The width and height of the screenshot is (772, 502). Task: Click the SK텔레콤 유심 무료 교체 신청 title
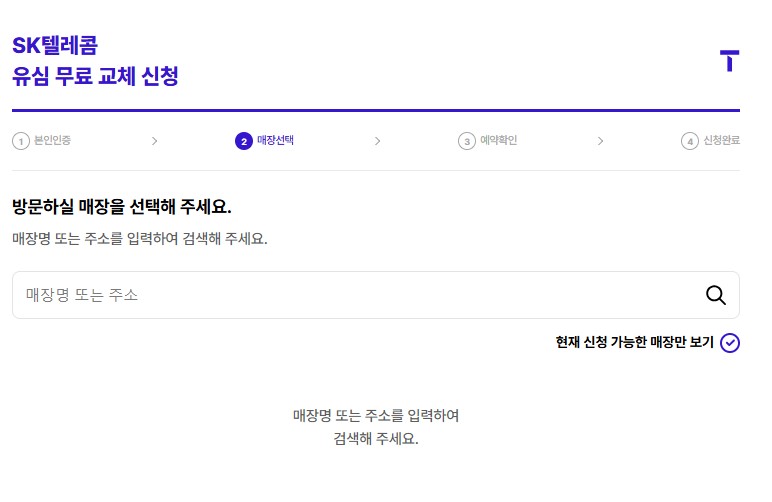click(95, 61)
